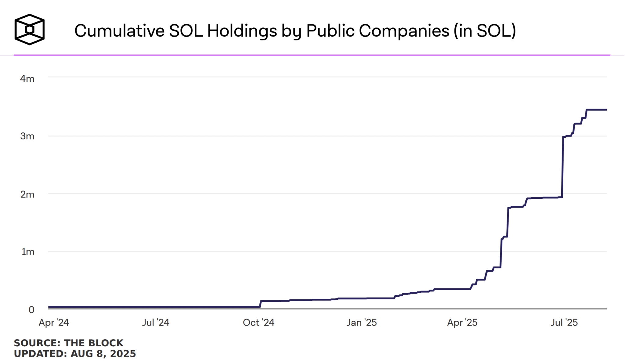625x364 pixels.
Task: Click the 1m y-axis label
Action: tap(28, 252)
